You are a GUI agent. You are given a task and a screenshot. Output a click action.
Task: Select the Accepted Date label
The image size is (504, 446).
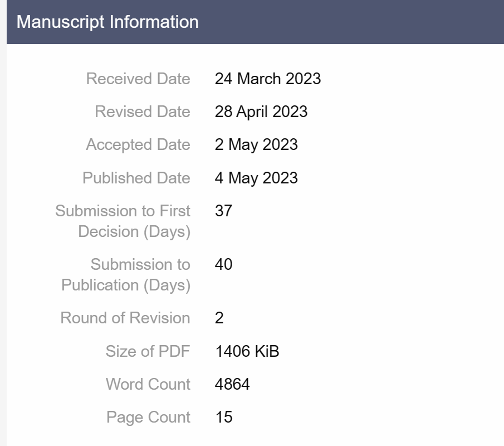(x=138, y=144)
